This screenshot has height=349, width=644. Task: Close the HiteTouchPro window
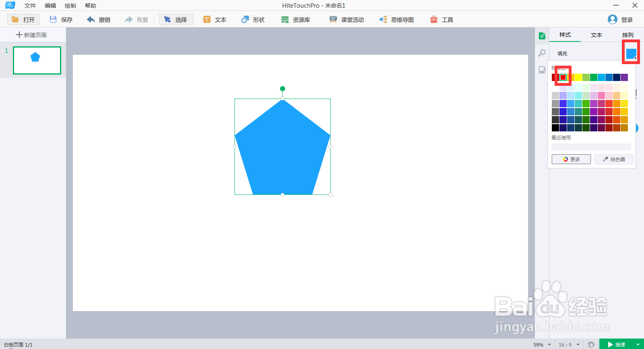(x=635, y=5)
